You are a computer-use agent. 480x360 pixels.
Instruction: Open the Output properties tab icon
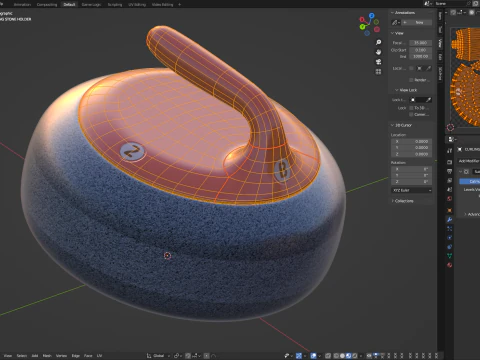[x=449, y=171]
